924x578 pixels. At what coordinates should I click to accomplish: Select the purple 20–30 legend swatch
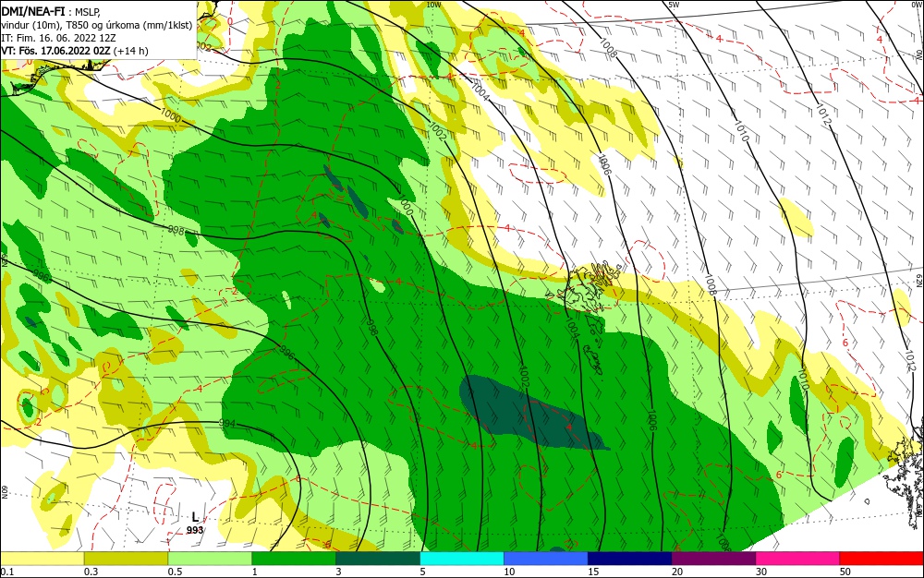(x=713, y=559)
